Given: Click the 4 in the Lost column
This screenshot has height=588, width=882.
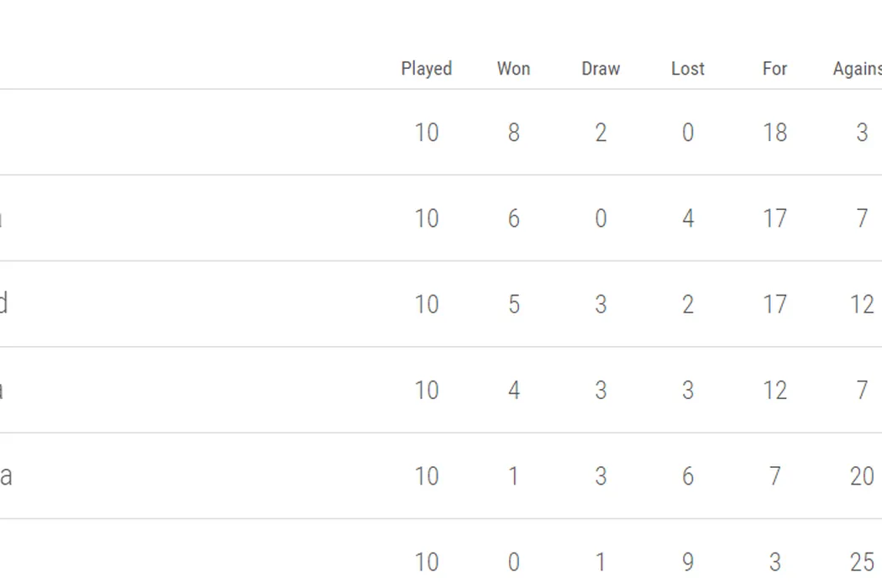Looking at the screenshot, I should coord(688,218).
